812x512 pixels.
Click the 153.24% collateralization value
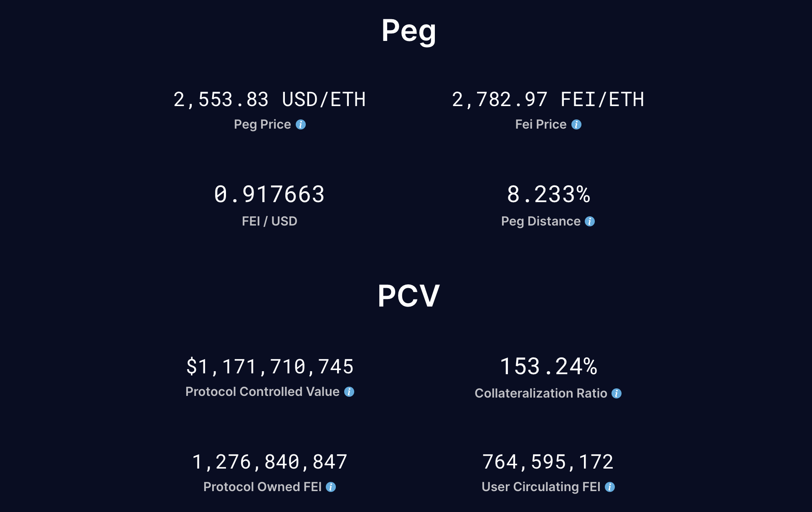click(x=548, y=367)
